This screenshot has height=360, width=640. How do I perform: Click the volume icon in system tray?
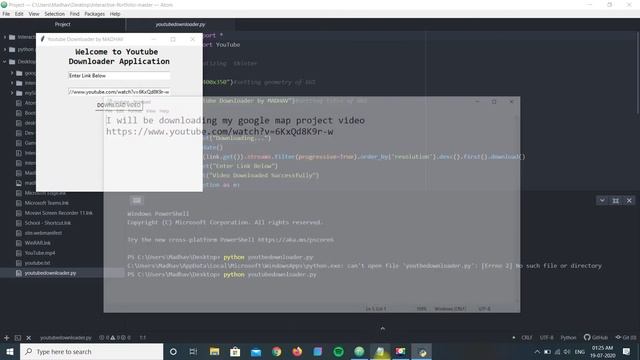(x=567, y=351)
